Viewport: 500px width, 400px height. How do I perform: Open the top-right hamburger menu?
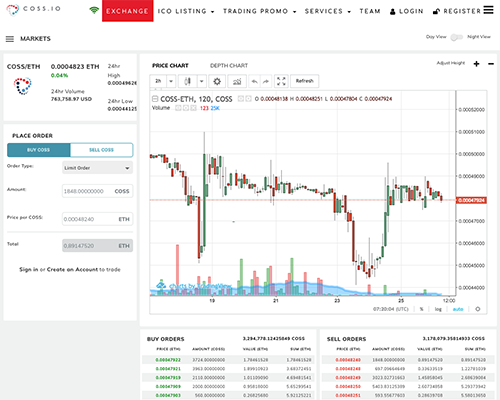coord(489,10)
